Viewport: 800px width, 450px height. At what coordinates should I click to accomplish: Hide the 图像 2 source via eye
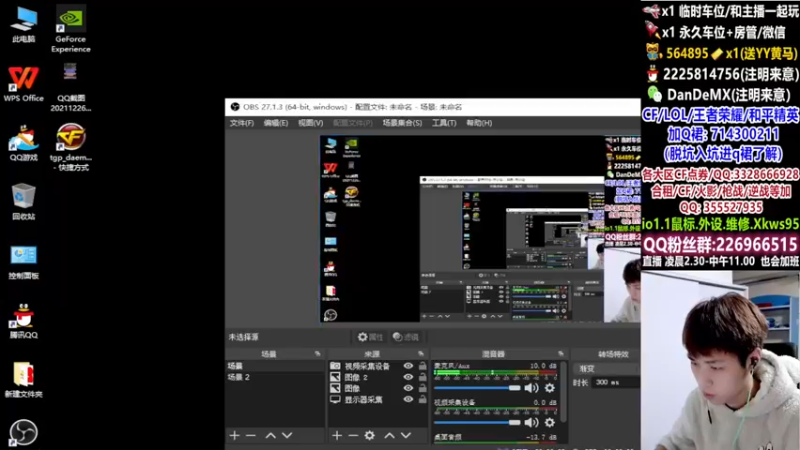coord(408,377)
